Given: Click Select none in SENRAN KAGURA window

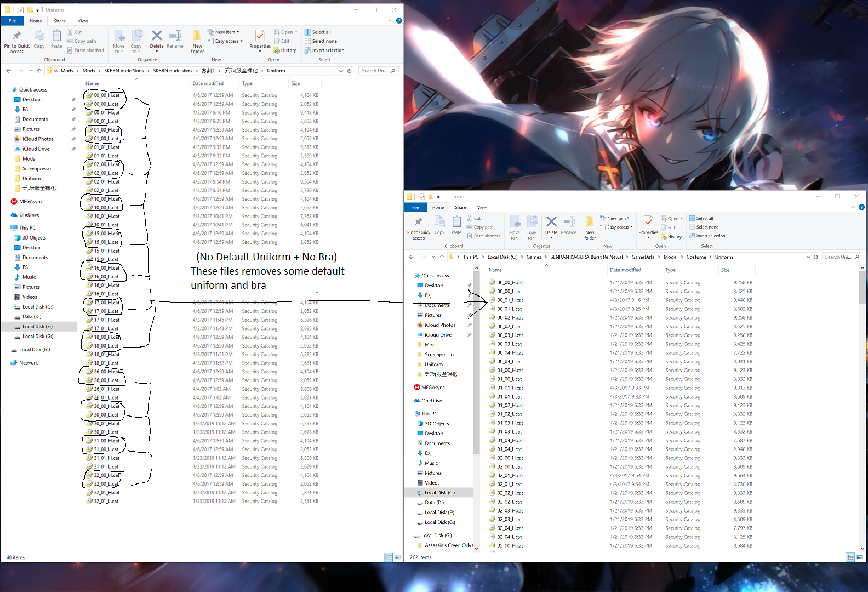Looking at the screenshot, I should coord(704,227).
